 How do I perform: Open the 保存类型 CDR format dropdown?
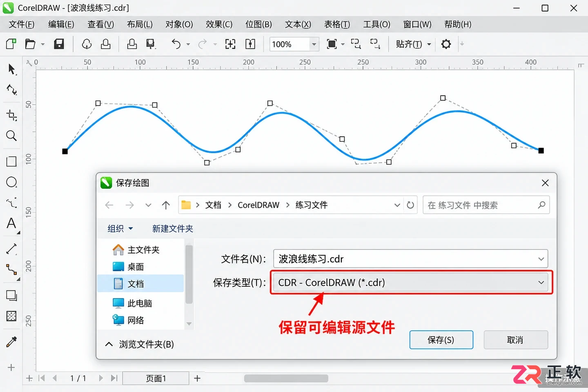[410, 283]
